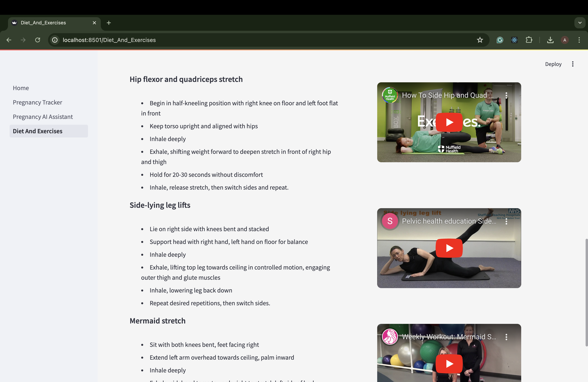Open the browser Downloads icon

(550, 40)
